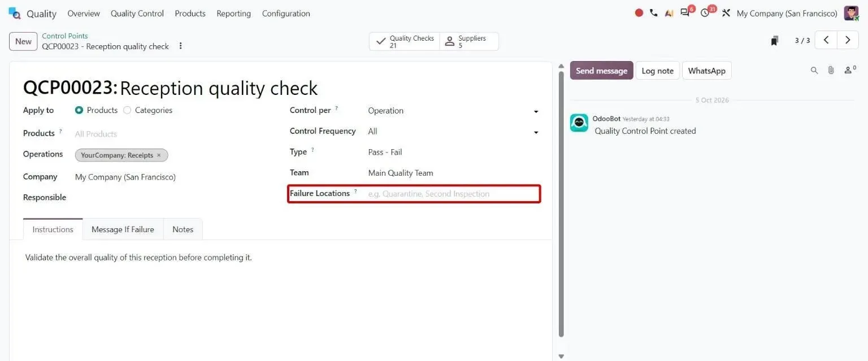The image size is (868, 361).
Task: Click the QCP00023 reference text
Action: (70, 88)
